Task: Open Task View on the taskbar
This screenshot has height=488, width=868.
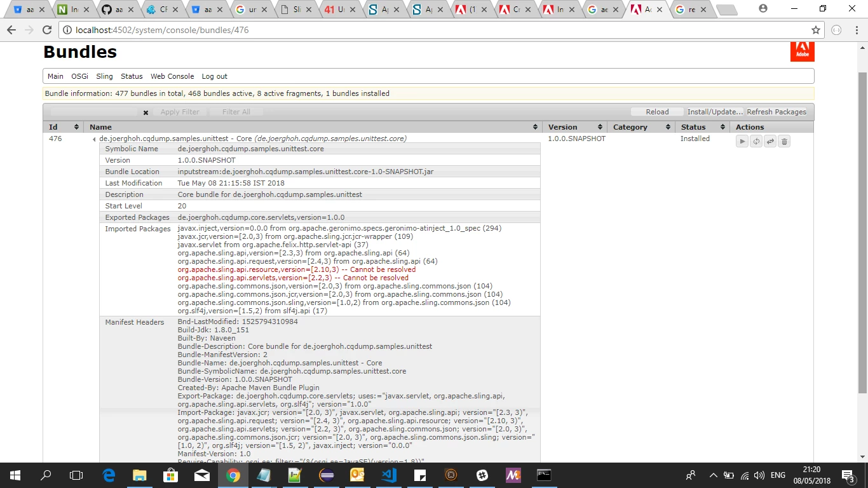Action: [x=76, y=475]
